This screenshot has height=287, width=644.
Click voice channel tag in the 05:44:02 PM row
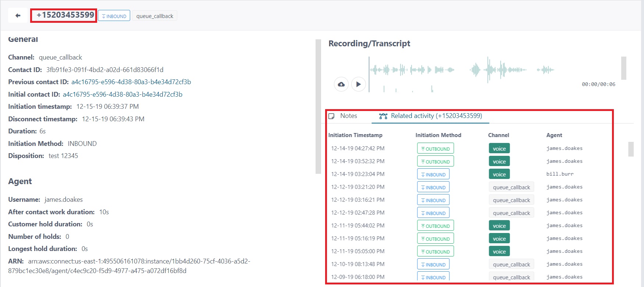(x=499, y=226)
